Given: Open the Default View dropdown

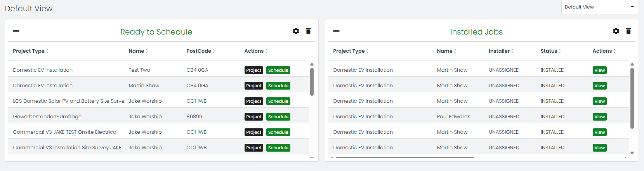Looking at the screenshot, I should click(x=599, y=7).
